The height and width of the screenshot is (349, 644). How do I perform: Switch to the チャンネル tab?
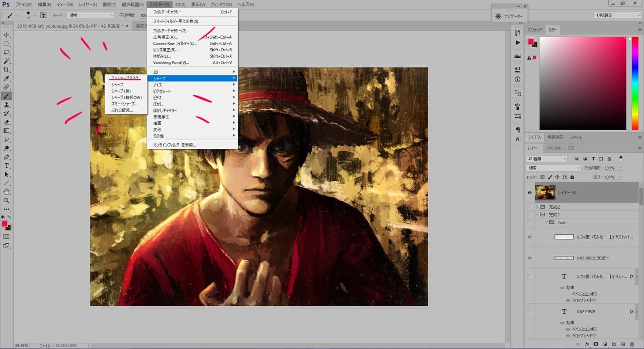(x=554, y=148)
